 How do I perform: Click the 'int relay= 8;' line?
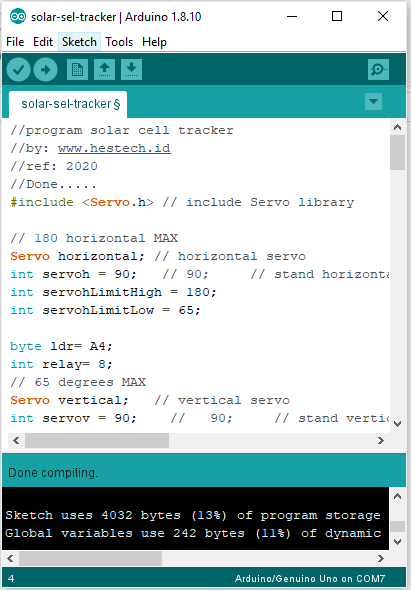(61, 364)
